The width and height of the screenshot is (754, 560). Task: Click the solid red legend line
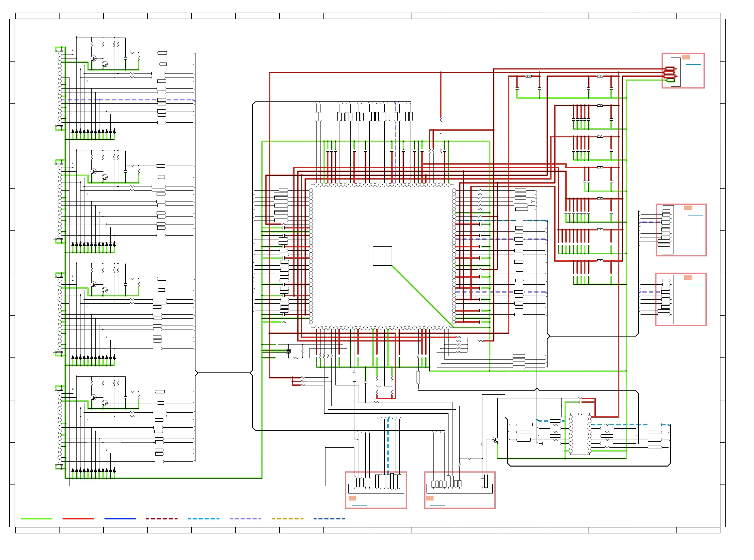pos(78,519)
